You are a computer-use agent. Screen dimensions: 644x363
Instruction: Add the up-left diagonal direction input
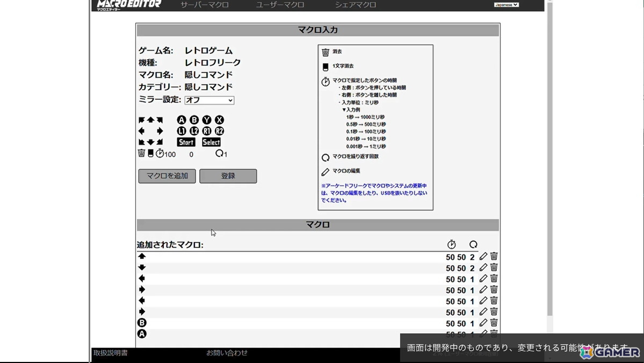coord(141,120)
